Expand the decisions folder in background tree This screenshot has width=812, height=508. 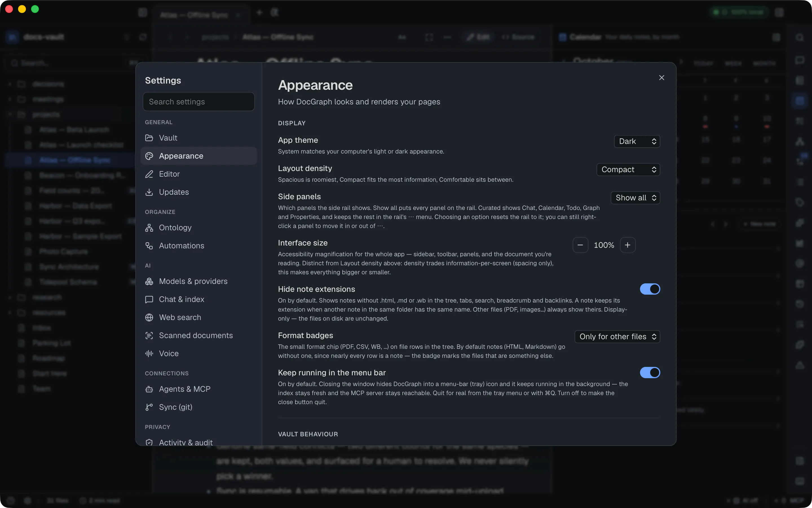tap(10, 84)
